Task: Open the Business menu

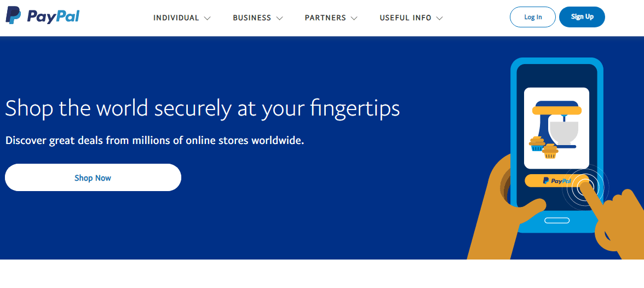Action: [252, 18]
